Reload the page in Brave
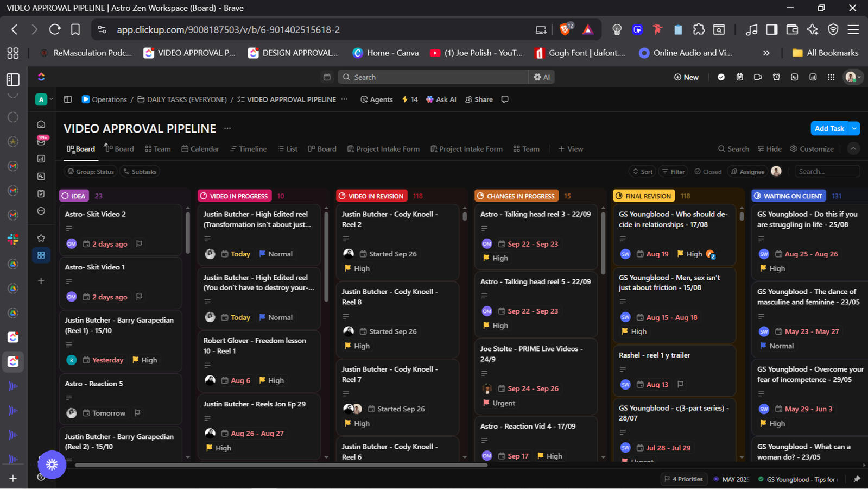 point(55,29)
